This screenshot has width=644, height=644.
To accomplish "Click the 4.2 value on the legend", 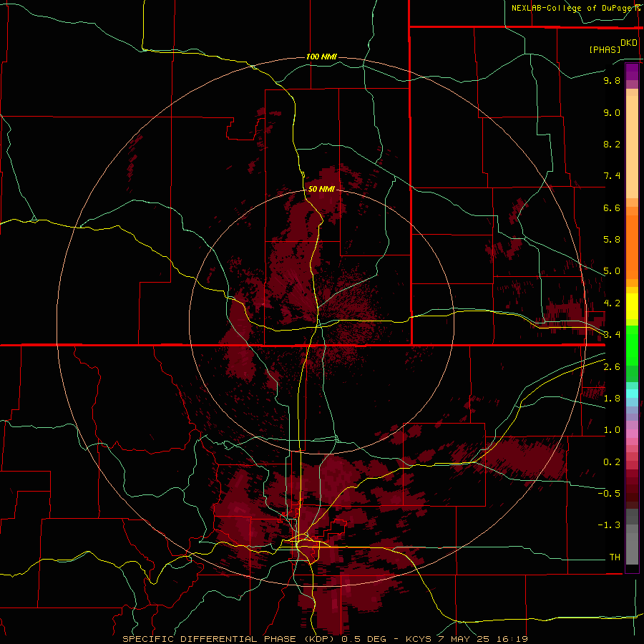I will pyautogui.click(x=612, y=303).
